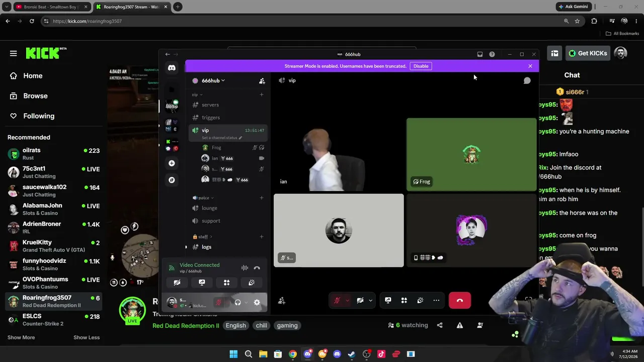
Task: Add a server plus icon in Discord
Action: tap(172, 163)
